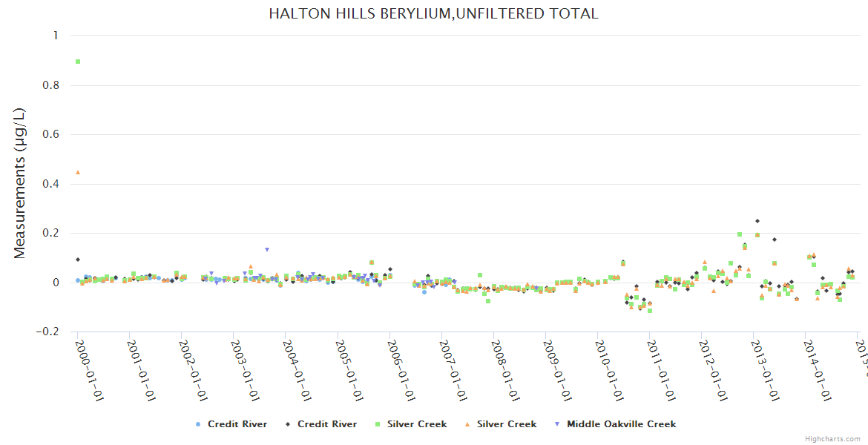
Task: Toggle Silver Creek label beside the green square
Action: 416,424
